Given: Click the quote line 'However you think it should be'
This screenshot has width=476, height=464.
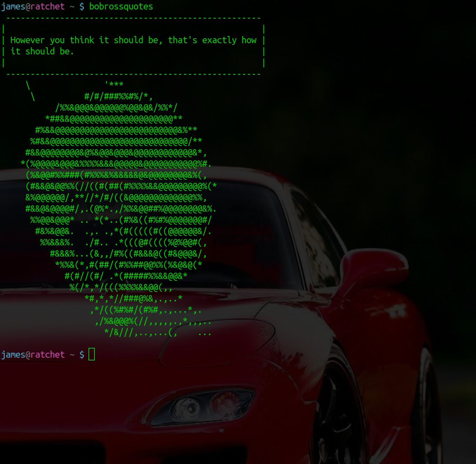Looking at the screenshot, I should click(133, 40).
